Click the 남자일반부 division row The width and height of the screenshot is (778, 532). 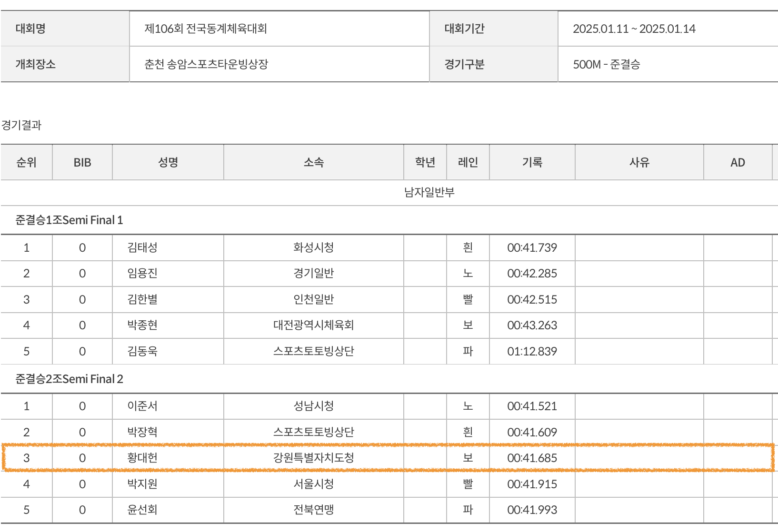coord(429,192)
